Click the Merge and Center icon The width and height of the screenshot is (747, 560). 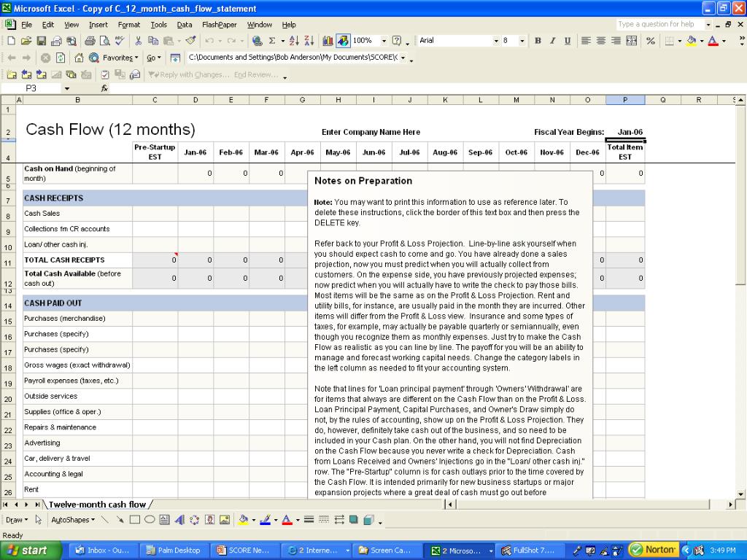pyautogui.click(x=631, y=41)
